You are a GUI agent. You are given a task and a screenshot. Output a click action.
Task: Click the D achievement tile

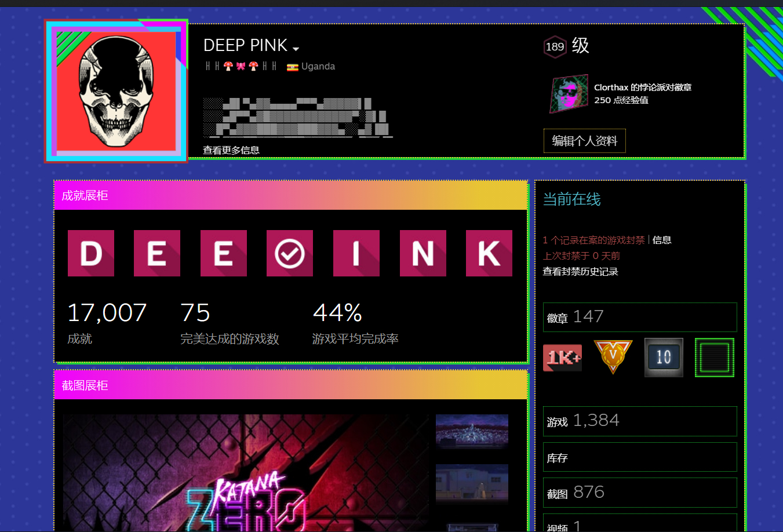tap(91, 253)
